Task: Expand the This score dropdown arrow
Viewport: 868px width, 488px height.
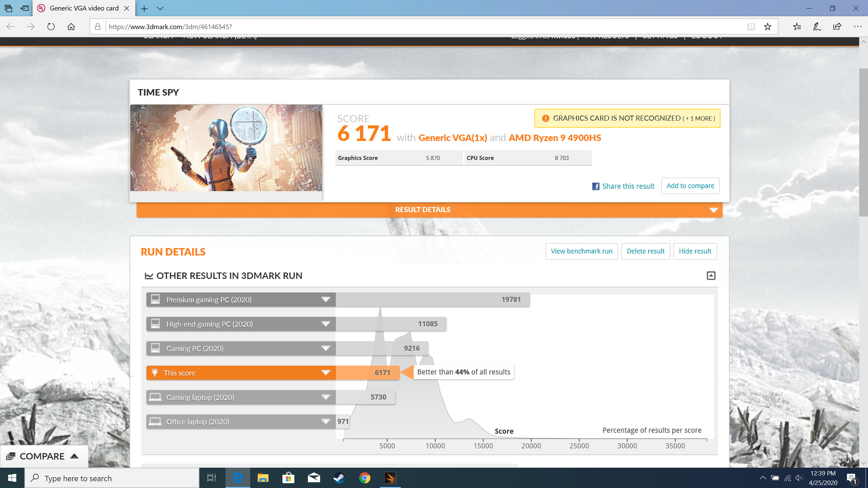Action: (x=326, y=373)
